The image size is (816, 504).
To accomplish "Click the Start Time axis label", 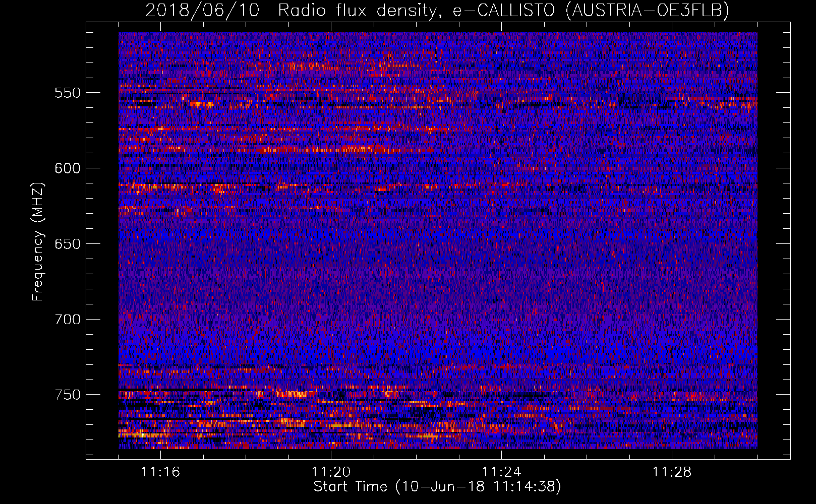I will (x=437, y=487).
